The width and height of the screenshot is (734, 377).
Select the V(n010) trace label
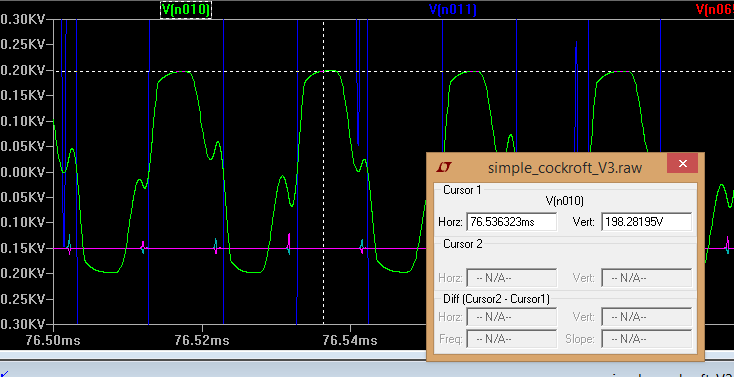[186, 9]
